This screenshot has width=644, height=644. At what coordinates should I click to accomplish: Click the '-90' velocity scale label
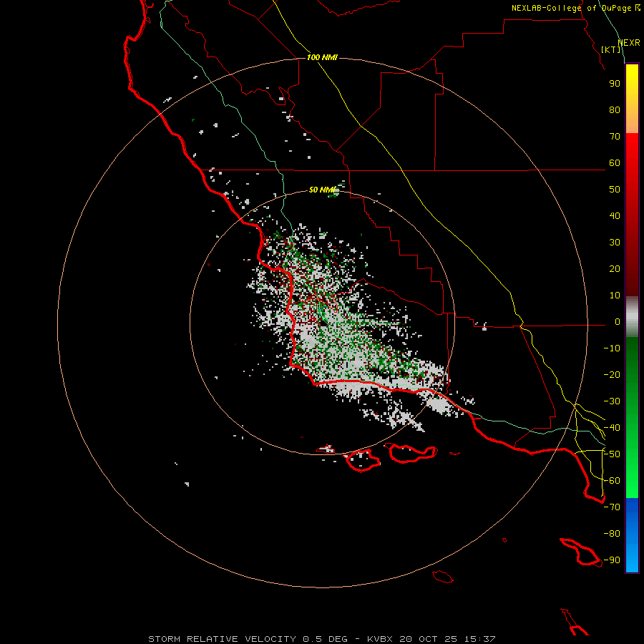[612, 560]
